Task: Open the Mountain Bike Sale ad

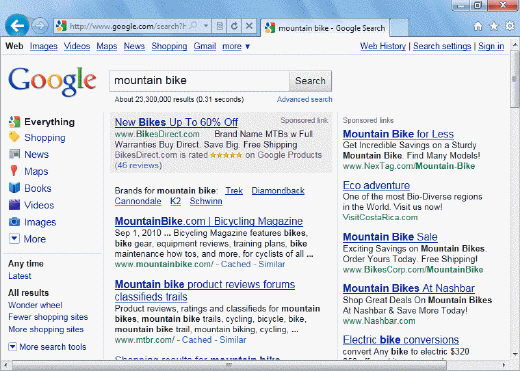Action: coord(390,237)
